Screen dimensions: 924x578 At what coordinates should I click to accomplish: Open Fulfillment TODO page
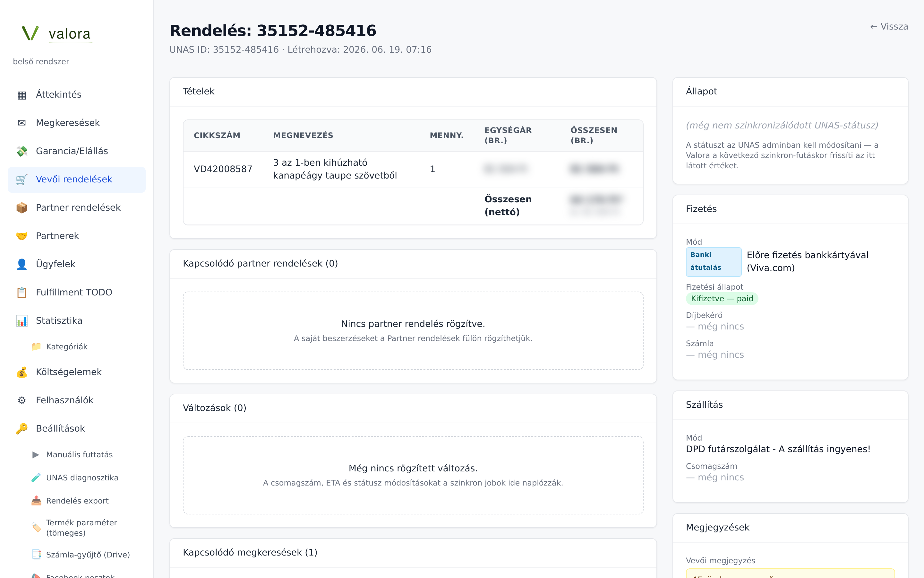coord(76,293)
